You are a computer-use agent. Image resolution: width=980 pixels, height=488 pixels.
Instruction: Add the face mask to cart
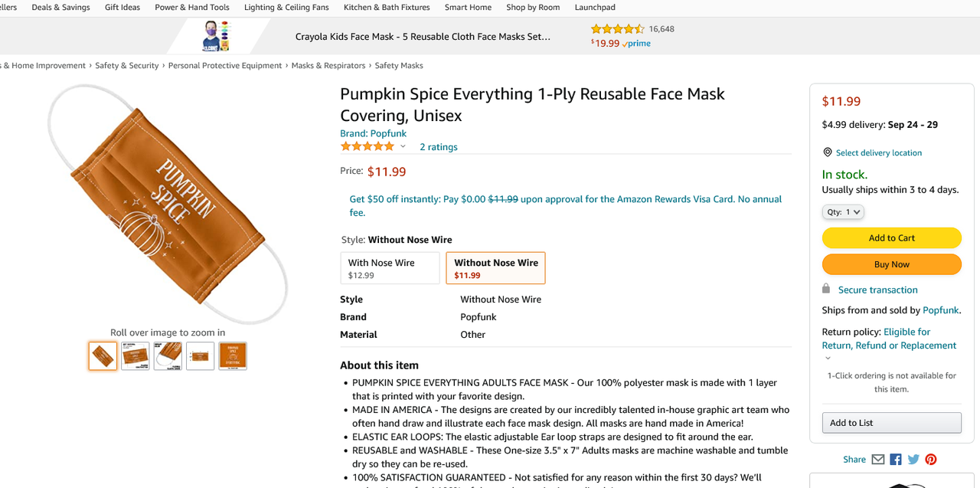click(892, 237)
